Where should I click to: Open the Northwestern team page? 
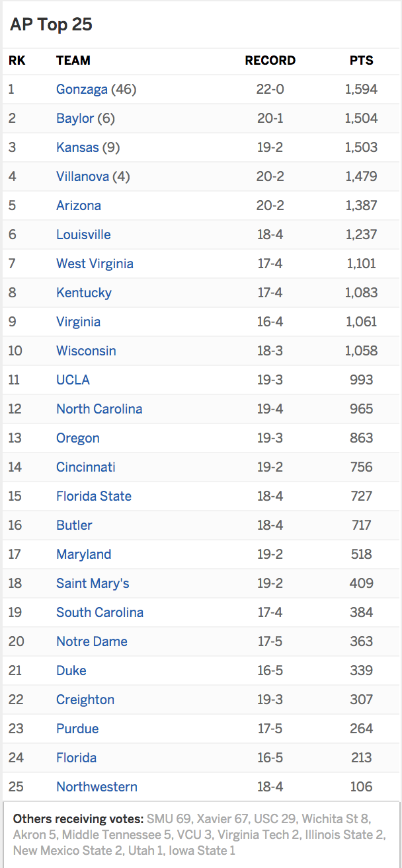pos(97,787)
